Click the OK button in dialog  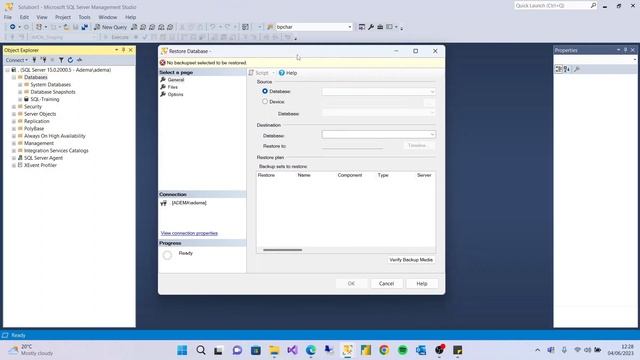tap(351, 283)
